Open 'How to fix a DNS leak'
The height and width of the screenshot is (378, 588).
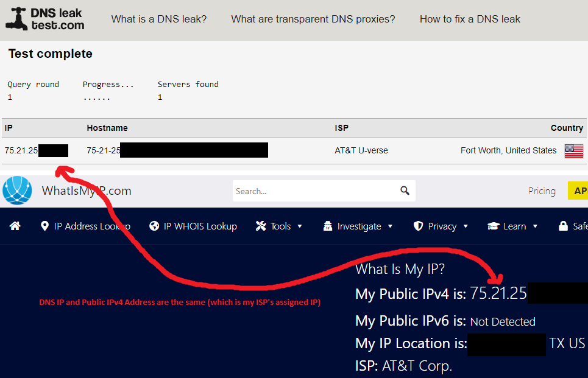click(x=470, y=19)
